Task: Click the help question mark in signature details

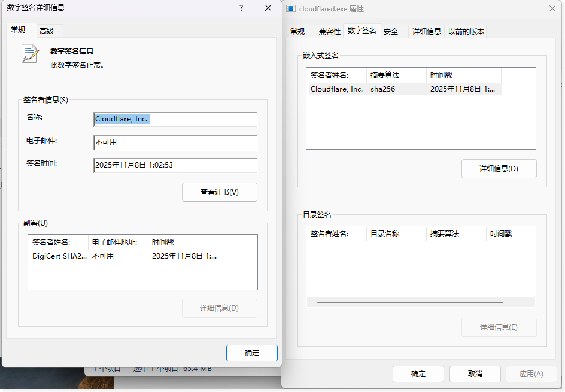Action: pyautogui.click(x=241, y=8)
